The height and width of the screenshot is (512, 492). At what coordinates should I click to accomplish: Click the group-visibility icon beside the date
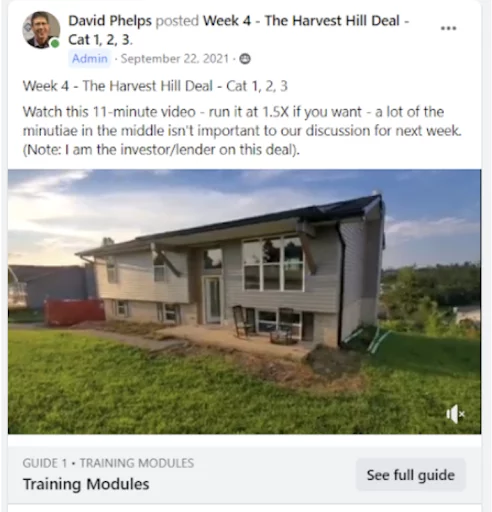click(245, 59)
